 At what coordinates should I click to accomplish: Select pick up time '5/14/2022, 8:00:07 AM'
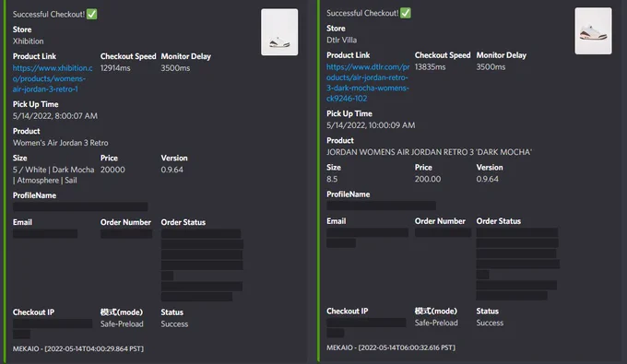[x=55, y=116]
